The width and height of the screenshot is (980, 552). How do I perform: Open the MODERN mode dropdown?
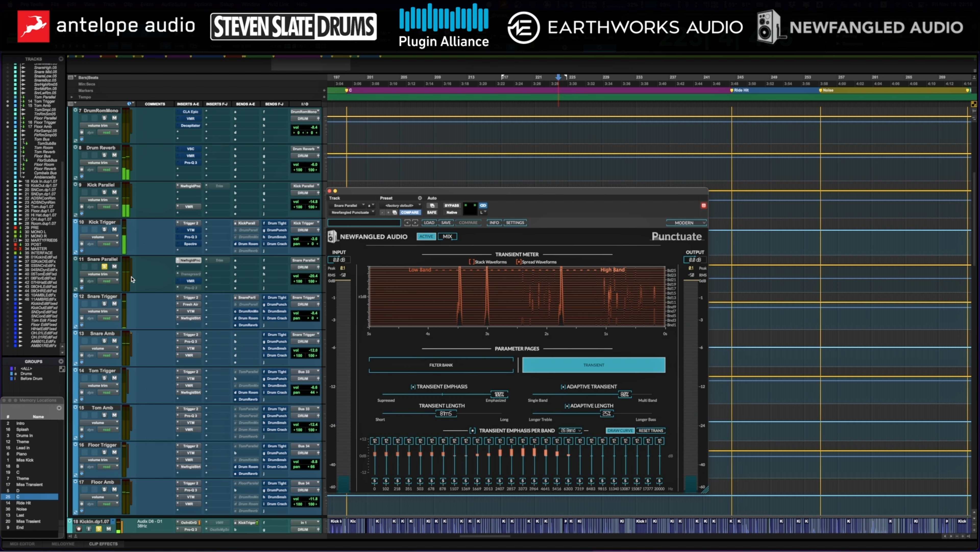[686, 223]
